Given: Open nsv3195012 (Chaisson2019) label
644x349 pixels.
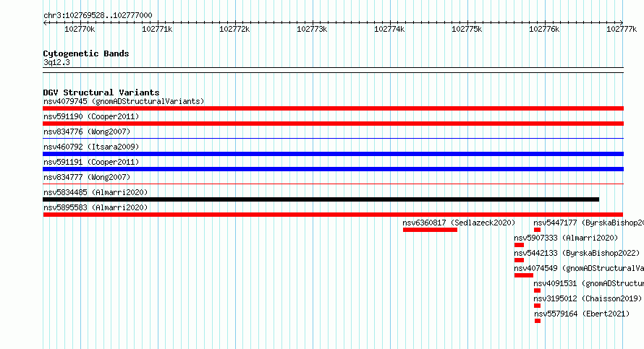Looking at the screenshot, I should (x=588, y=298).
